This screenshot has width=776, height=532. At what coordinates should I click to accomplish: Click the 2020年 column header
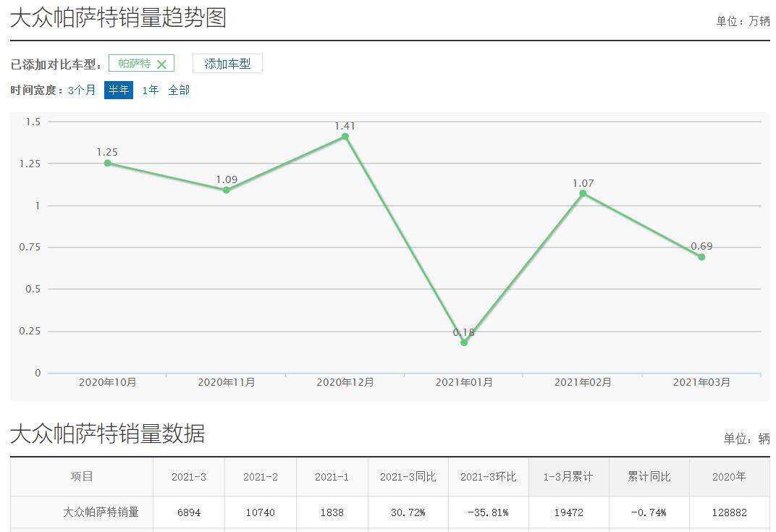click(729, 476)
